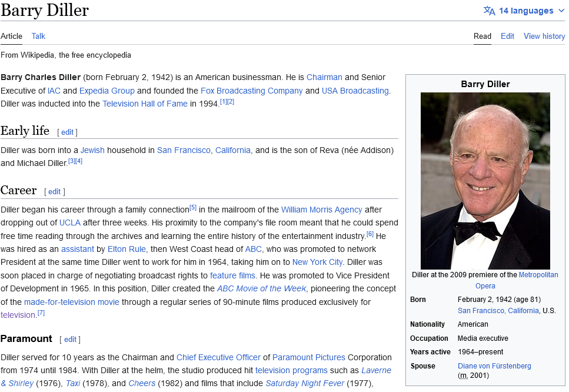
Task: Follow the television programs link
Action: pos(291,371)
